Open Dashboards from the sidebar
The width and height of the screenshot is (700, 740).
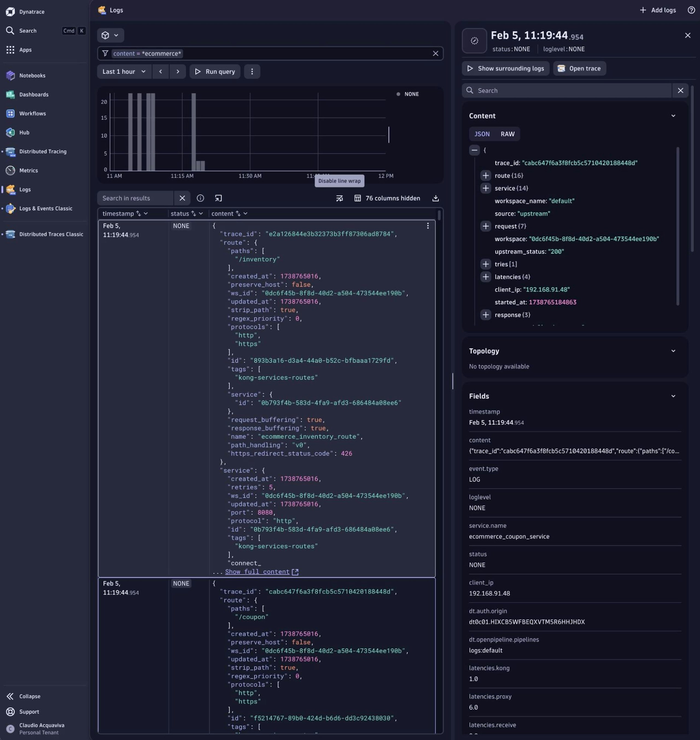[x=34, y=94]
